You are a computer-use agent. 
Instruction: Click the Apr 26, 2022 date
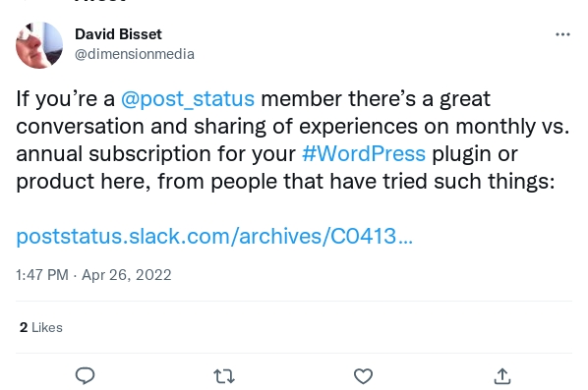coord(127,275)
